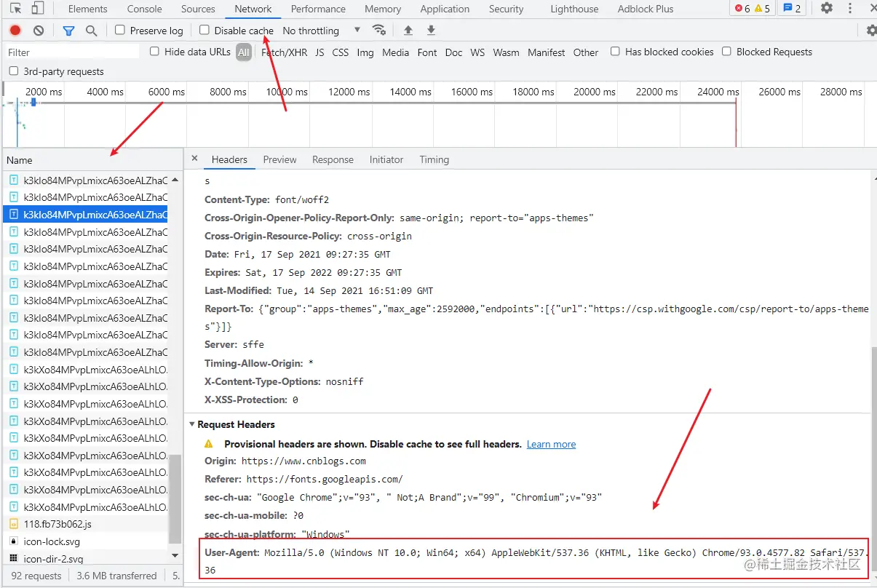The height and width of the screenshot is (588, 877).
Task: Open the Initiator tab
Action: click(386, 159)
